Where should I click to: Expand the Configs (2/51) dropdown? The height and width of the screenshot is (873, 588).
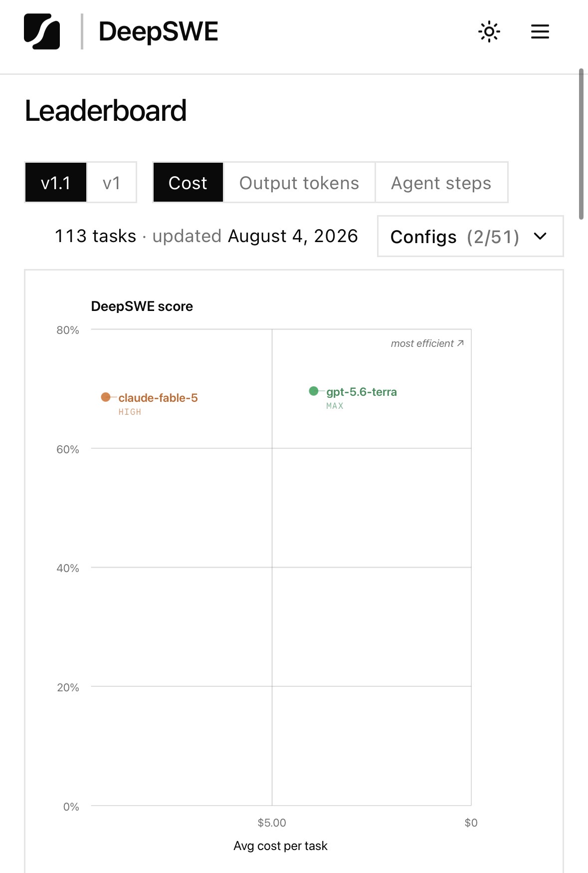pos(470,237)
